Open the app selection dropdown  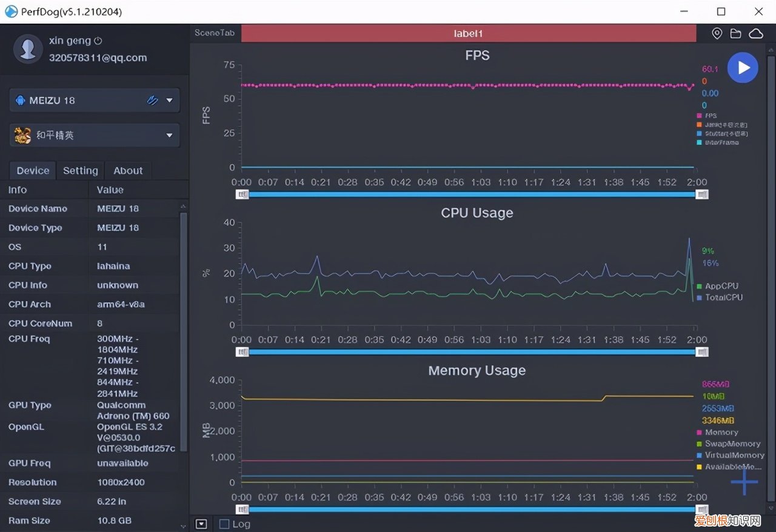point(169,135)
